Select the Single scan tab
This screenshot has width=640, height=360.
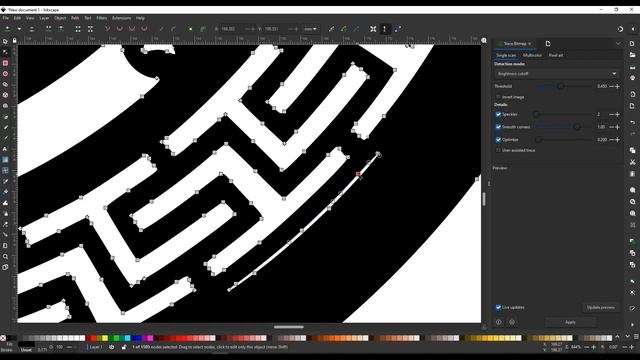pyautogui.click(x=506, y=55)
